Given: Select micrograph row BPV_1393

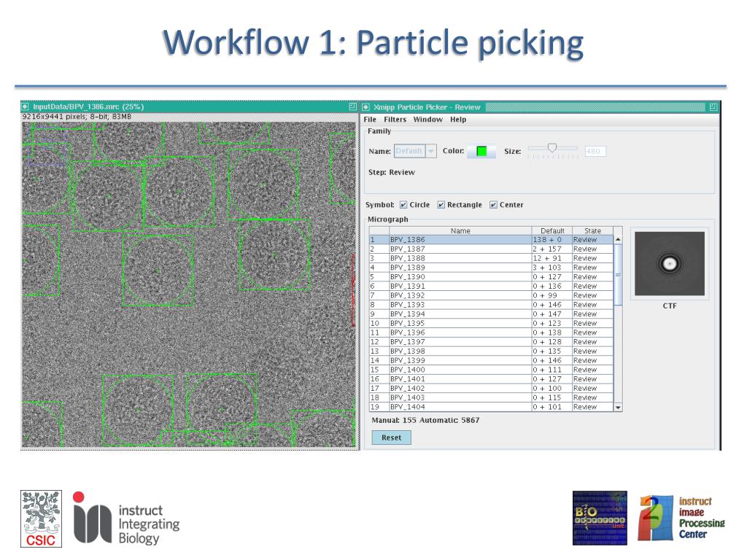Looking at the screenshot, I should 491,305.
